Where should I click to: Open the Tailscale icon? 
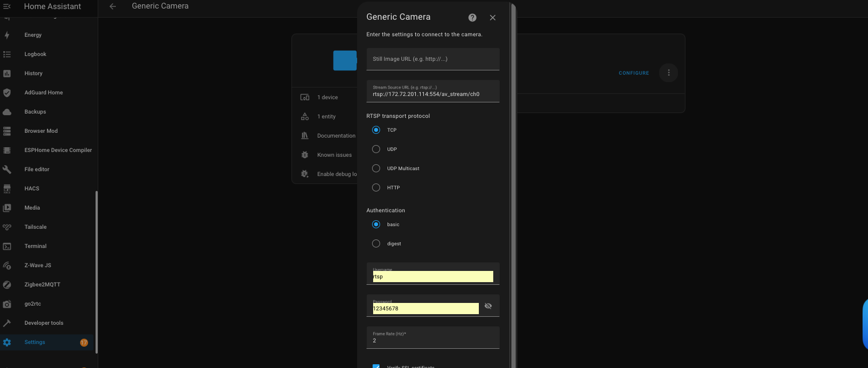[x=7, y=227]
